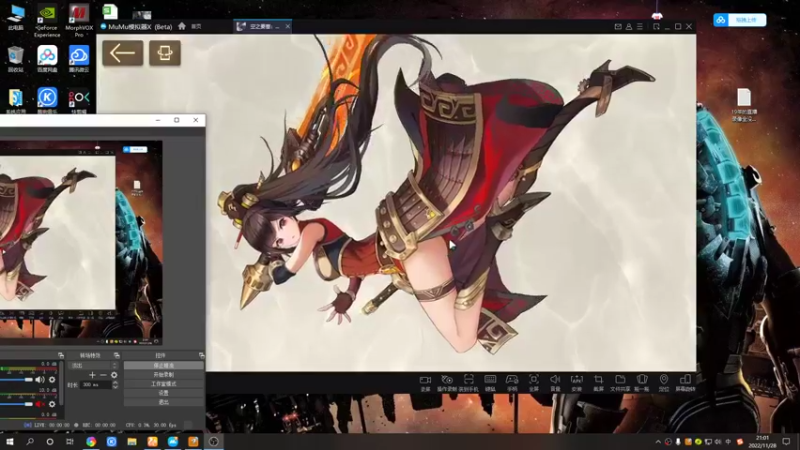The image size is (800, 450).
Task: Pop out the scene transitions dock
Action: click(117, 355)
